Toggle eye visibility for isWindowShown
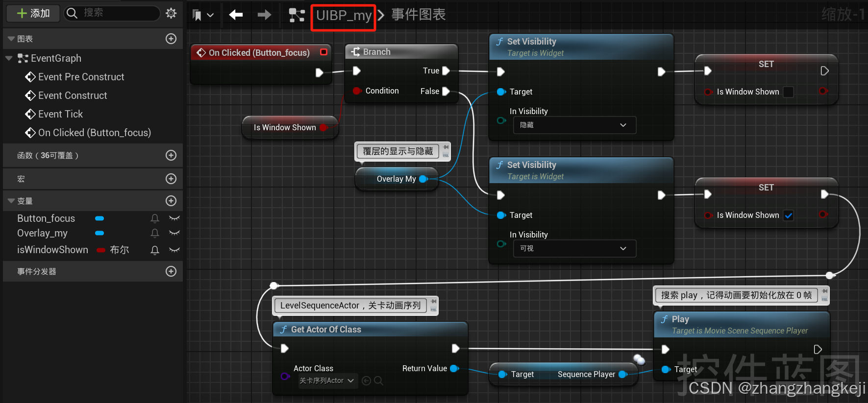This screenshot has height=403, width=868. pyautogui.click(x=174, y=250)
